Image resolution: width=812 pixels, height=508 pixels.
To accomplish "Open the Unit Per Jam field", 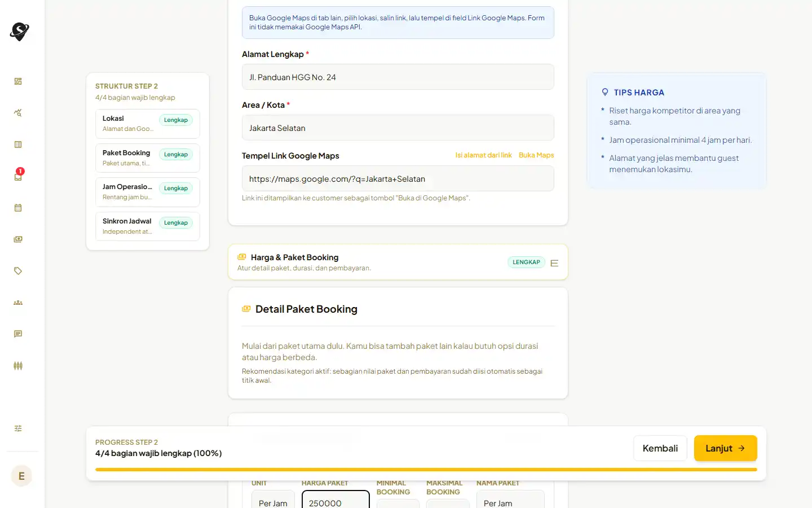I will point(273,500).
